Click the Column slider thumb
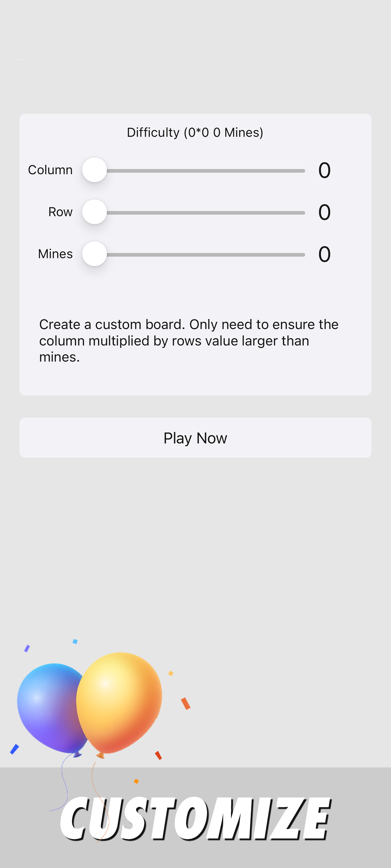391x868 pixels. (x=94, y=170)
